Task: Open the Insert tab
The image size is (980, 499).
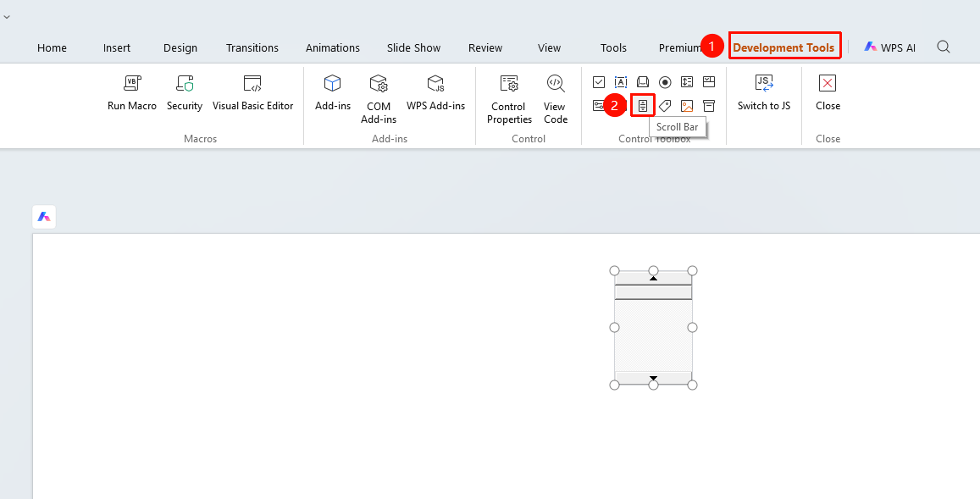Action: (117, 48)
